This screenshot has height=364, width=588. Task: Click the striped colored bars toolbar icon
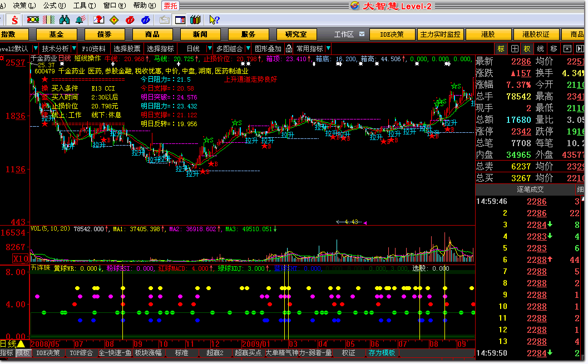[49, 19]
